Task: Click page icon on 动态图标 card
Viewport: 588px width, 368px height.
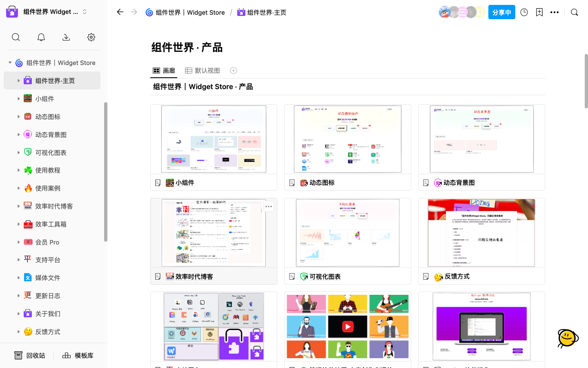Action: point(292,183)
